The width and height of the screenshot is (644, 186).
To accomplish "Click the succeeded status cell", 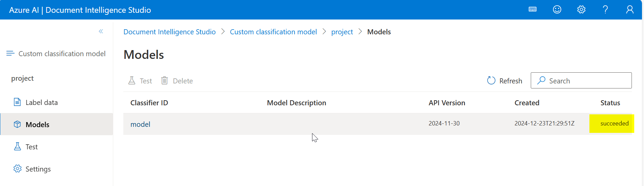I will [x=614, y=123].
